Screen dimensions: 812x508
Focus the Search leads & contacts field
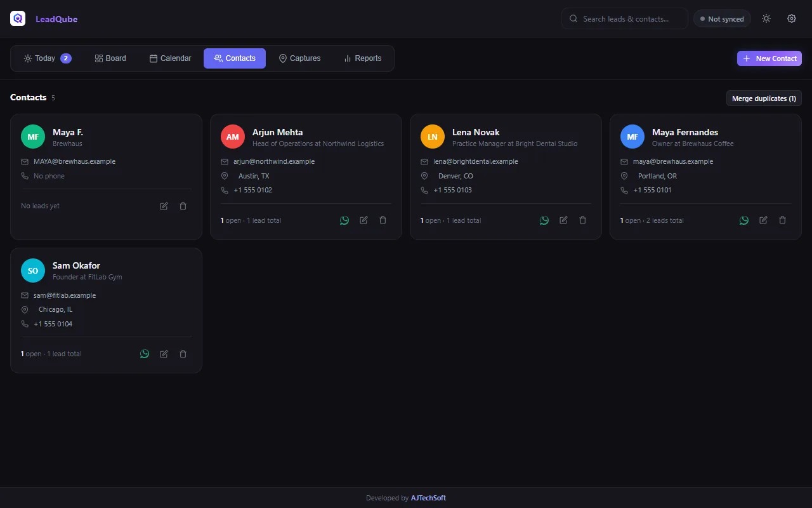click(625, 18)
